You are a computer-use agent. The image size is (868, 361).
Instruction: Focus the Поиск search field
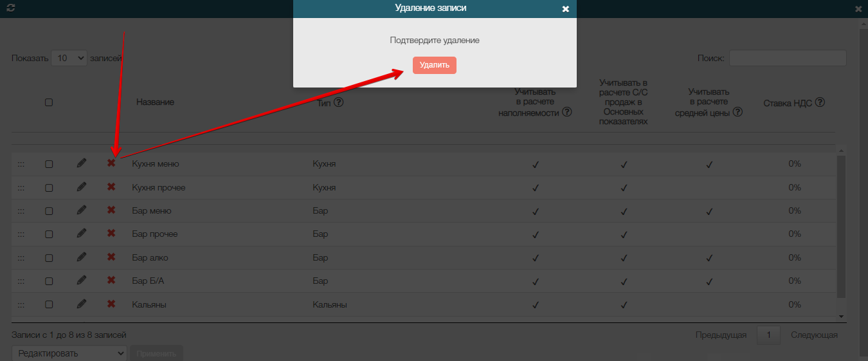click(x=788, y=58)
